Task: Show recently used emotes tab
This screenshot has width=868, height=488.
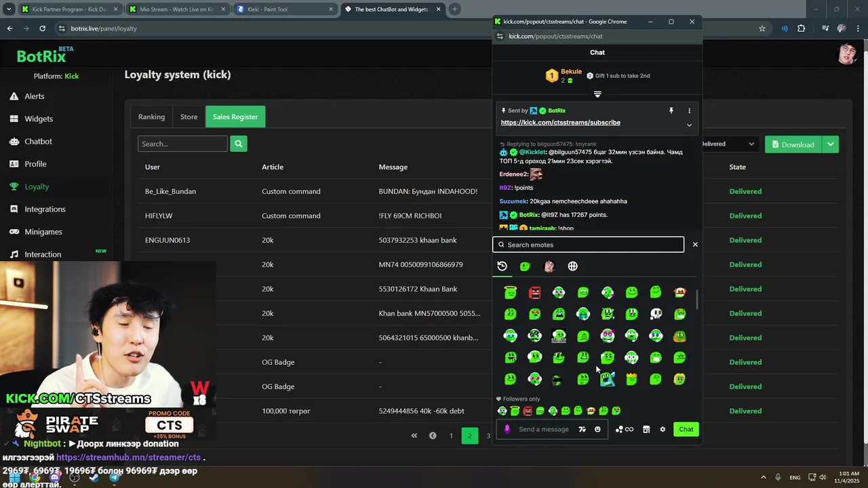Action: [502, 266]
